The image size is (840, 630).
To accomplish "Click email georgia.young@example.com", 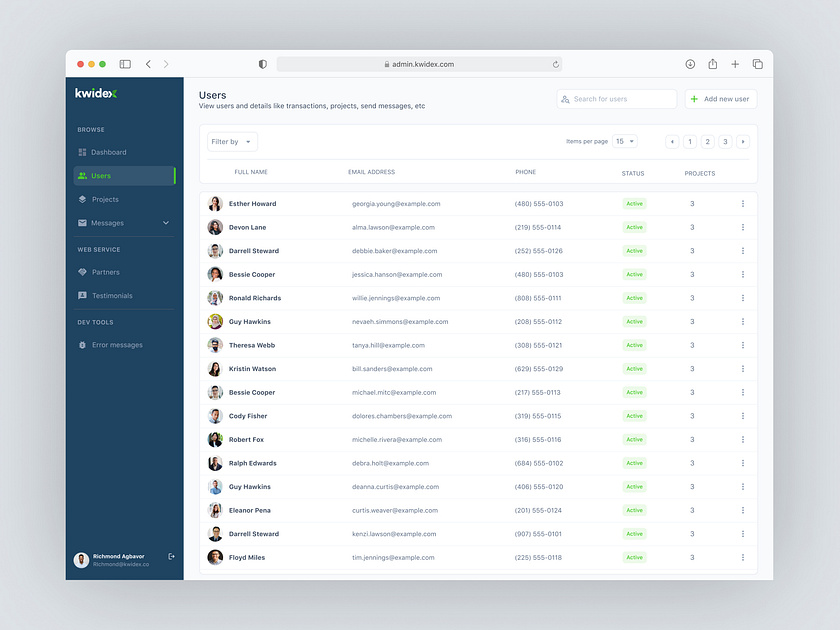I will coord(396,204).
